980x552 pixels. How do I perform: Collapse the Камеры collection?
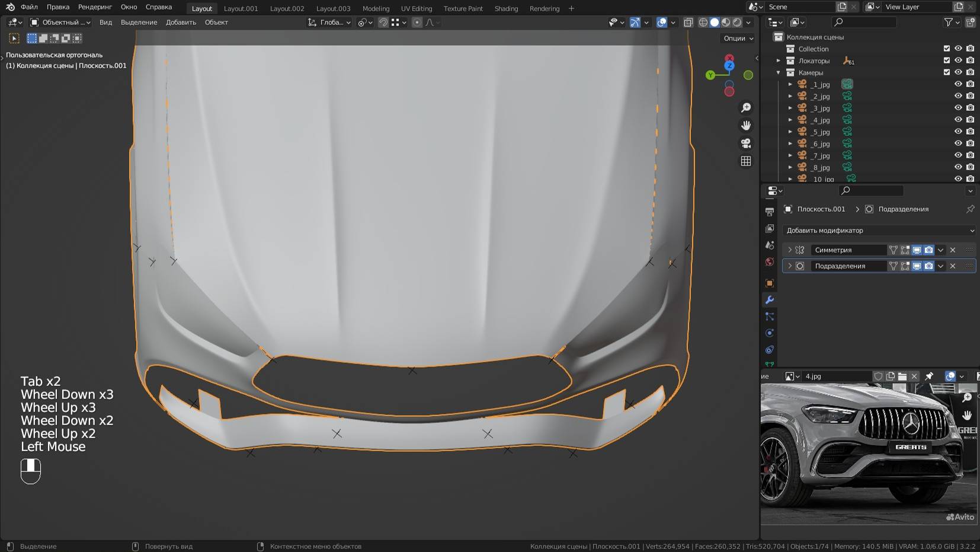pos(779,72)
